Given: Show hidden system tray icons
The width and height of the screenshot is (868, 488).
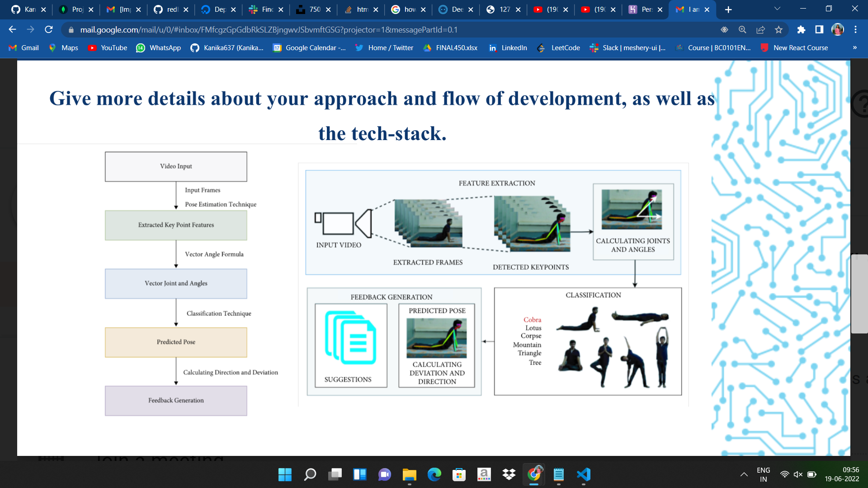Looking at the screenshot, I should 744,474.
